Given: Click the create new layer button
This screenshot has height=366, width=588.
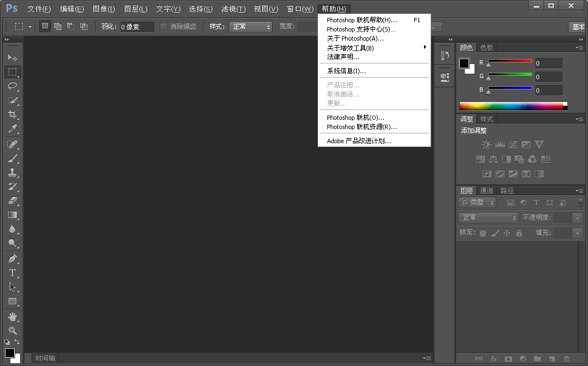Looking at the screenshot, I should [552, 358].
